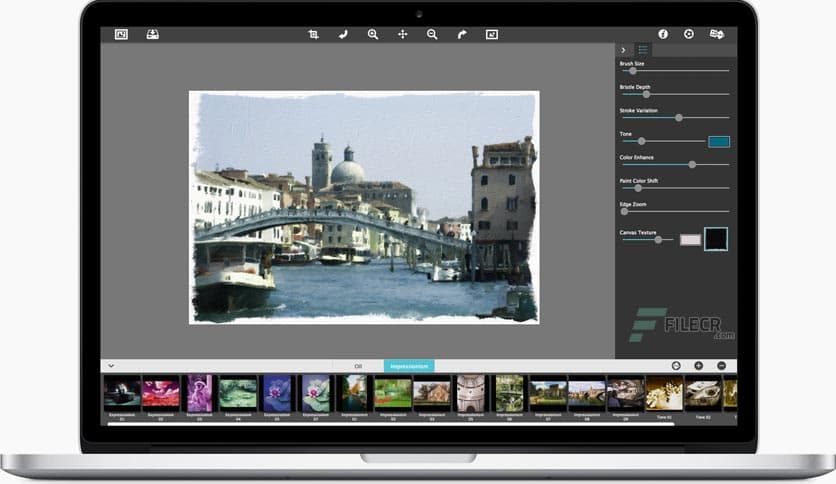Viewport: 836px width, 484px height.
Task: Select the castle lawn preset thumbnail
Action: pos(548,393)
